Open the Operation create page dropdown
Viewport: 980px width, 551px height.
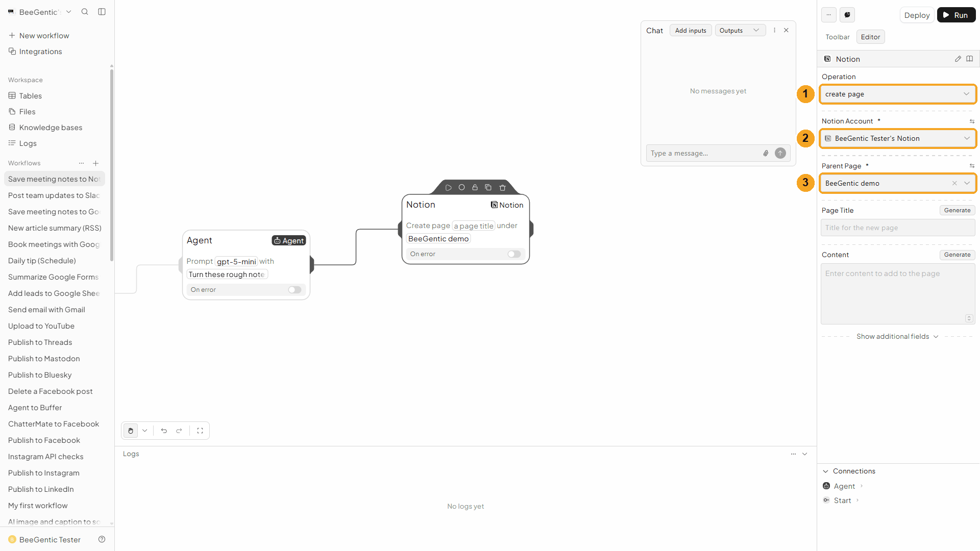pos(898,94)
